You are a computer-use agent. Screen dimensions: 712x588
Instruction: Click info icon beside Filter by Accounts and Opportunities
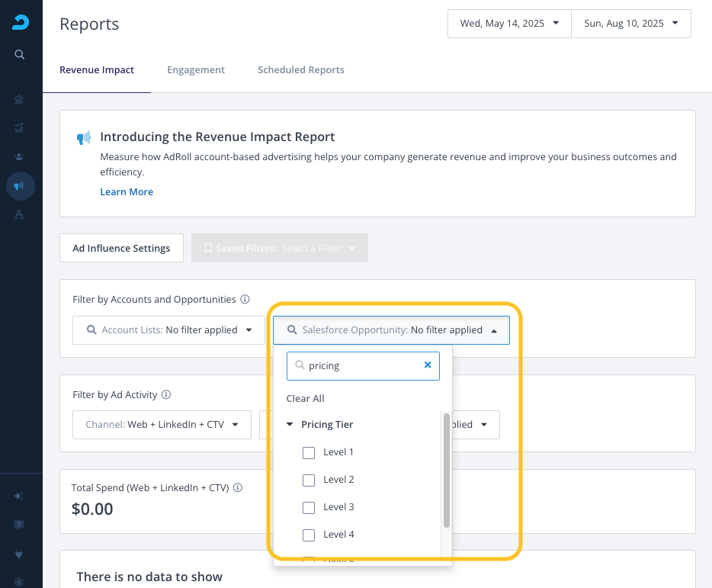point(245,299)
